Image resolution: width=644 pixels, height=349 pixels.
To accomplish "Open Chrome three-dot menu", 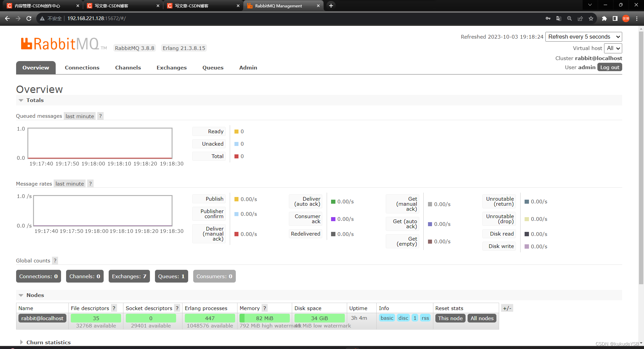I will tap(637, 18).
